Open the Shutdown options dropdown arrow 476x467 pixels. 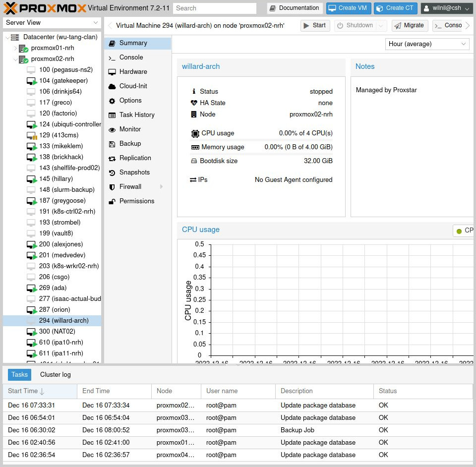381,26
